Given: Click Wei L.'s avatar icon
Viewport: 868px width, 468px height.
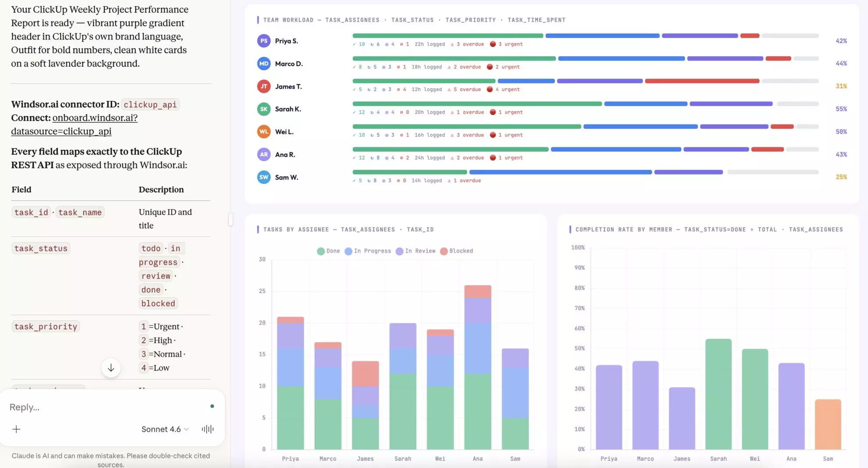Looking at the screenshot, I should click(263, 132).
